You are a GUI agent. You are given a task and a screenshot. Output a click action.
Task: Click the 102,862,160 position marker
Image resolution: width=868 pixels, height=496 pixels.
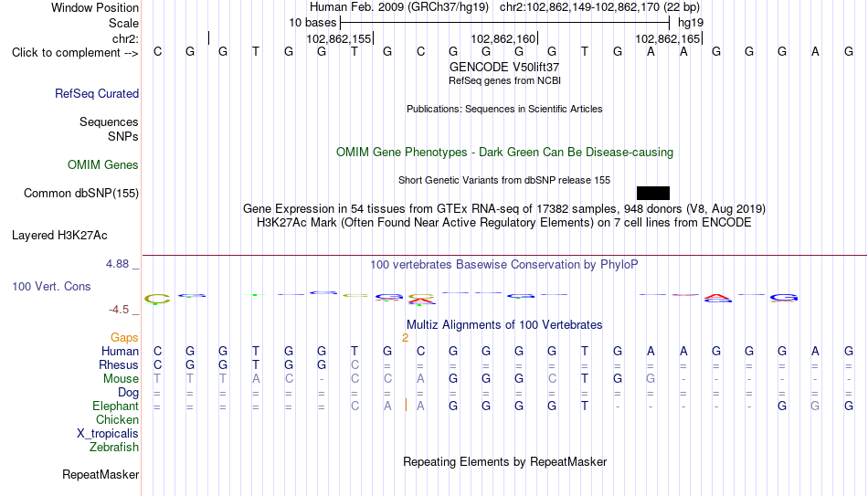coord(503,38)
